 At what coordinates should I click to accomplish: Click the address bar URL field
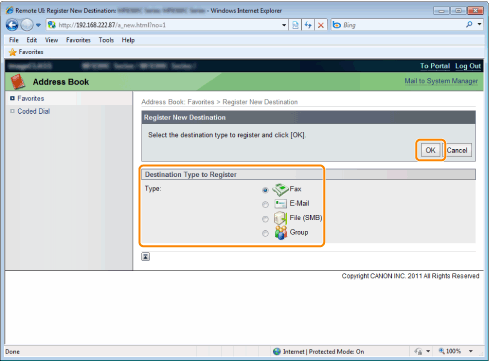coord(167,25)
